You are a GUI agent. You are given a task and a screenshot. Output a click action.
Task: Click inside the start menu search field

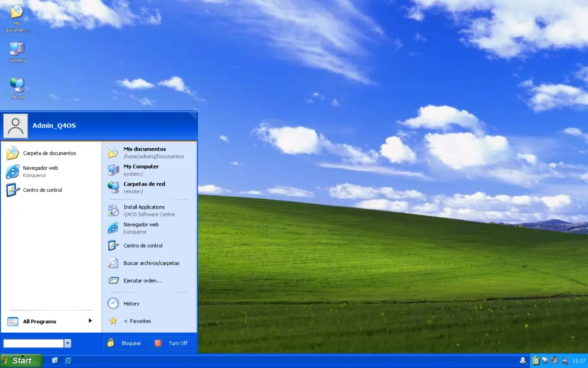pyautogui.click(x=32, y=343)
